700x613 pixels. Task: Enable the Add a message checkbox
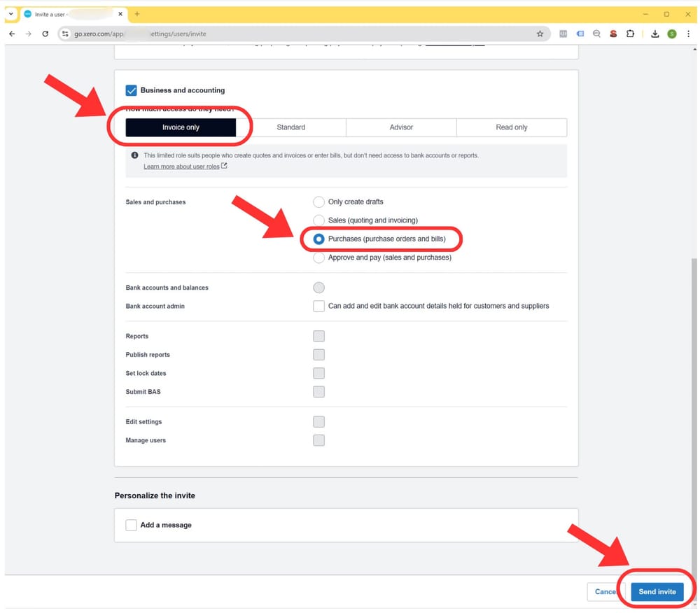click(x=131, y=524)
